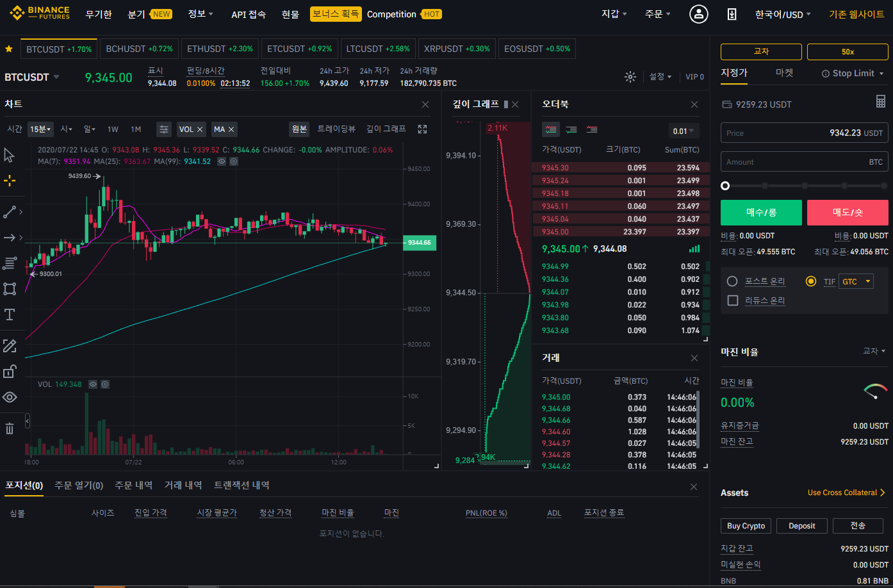Image resolution: width=893 pixels, height=588 pixels.
Task: Remove the MA indicator with its X
Action: point(231,129)
